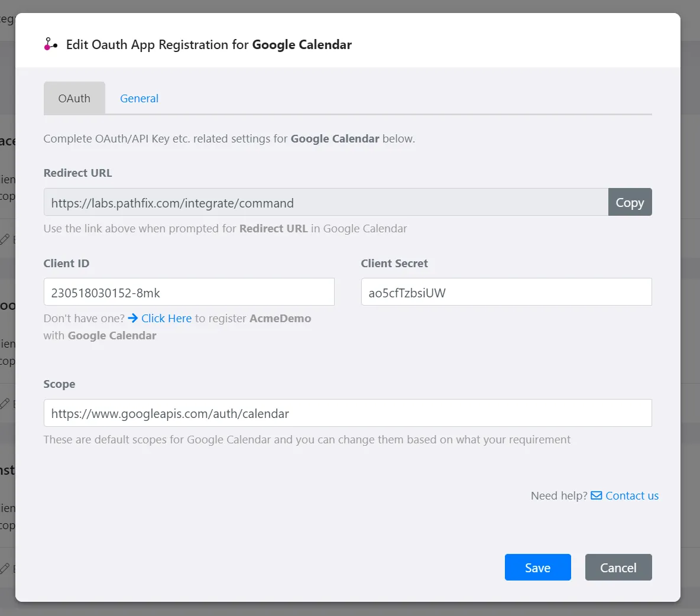
Task: Copy the Redirect URL
Action: [630, 202]
